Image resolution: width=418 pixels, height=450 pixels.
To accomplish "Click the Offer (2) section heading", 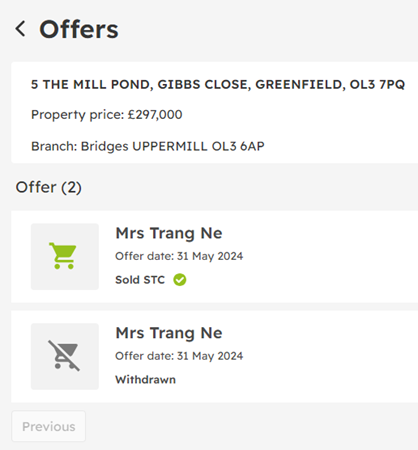I will click(x=48, y=187).
